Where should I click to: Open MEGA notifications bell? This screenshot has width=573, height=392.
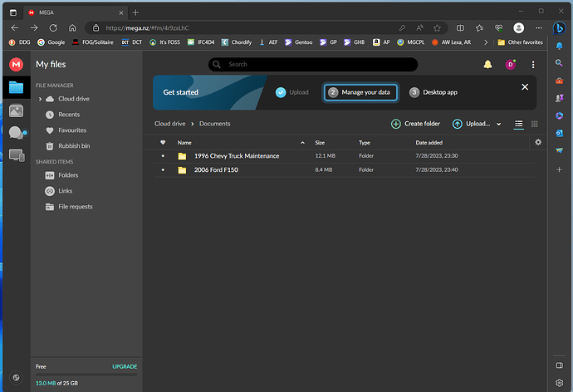(x=487, y=65)
